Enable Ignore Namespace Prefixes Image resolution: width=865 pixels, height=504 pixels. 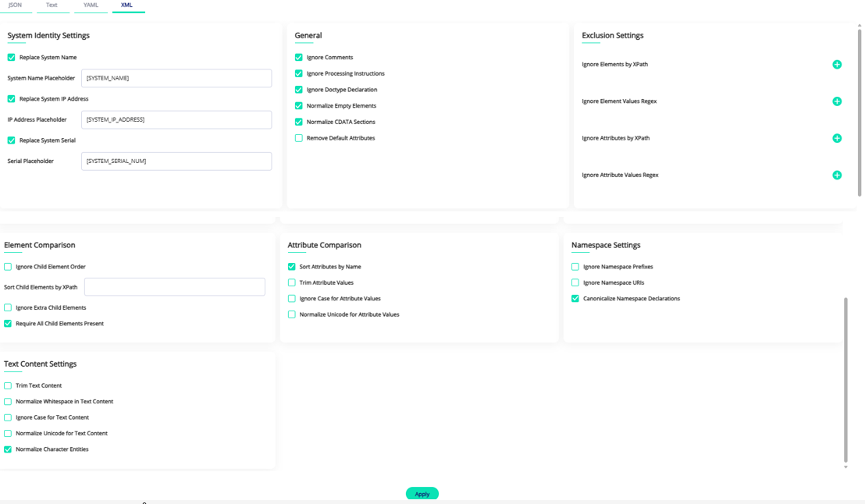[x=575, y=267]
